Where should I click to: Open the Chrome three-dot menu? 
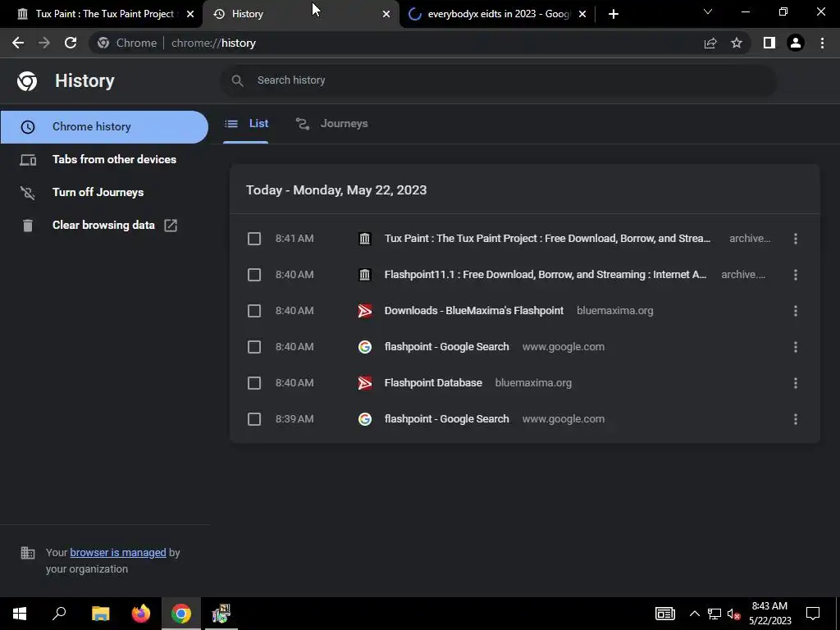[822, 43]
